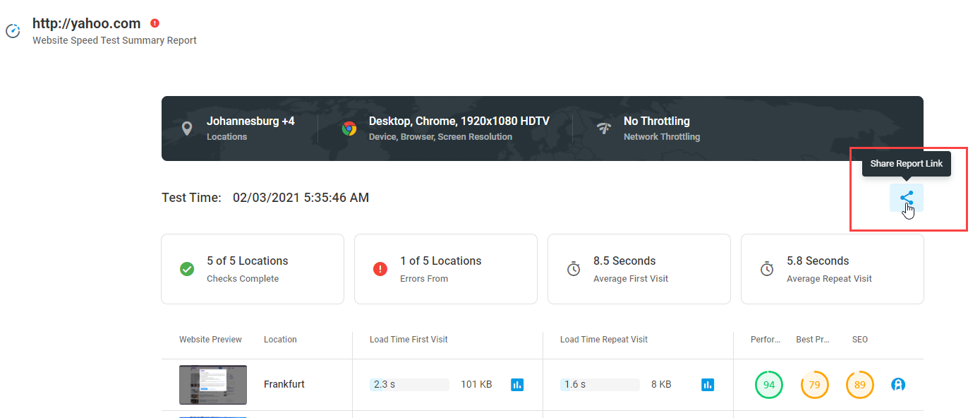This screenshot has width=980, height=418.
Task: Click the stopwatch icon for Average Repeat Visit
Action: 767,269
